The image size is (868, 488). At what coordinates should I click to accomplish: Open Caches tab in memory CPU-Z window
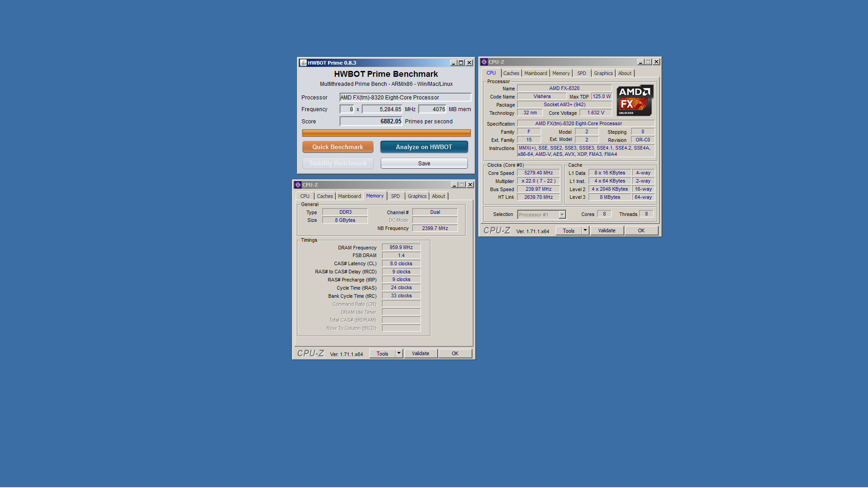[325, 196]
